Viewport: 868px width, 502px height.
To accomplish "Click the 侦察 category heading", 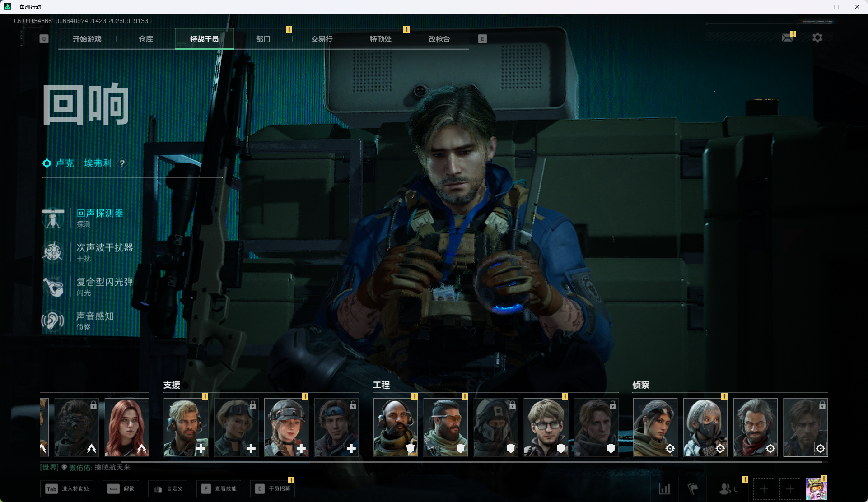I will (x=641, y=385).
